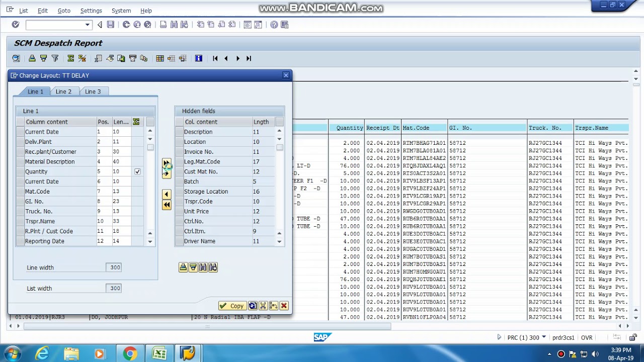This screenshot has width=644, height=362.
Task: Click the down arrow of the Hidden fields scrollbar
Action: point(279,241)
